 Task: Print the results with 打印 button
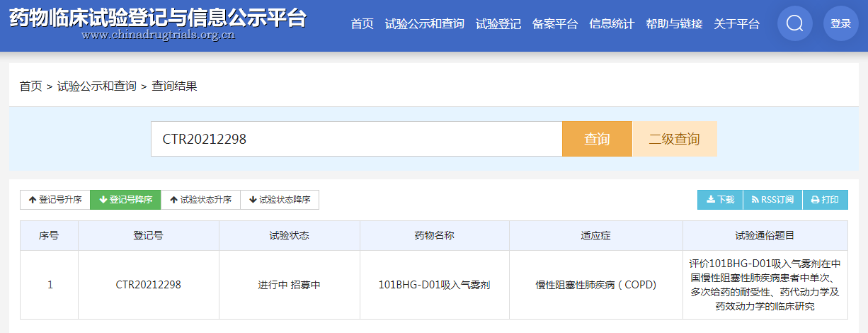[x=825, y=200]
